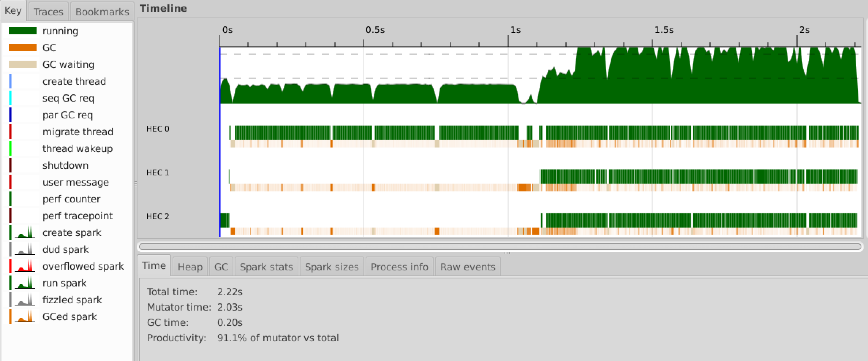Open the Bookmarks tab
The height and width of the screenshot is (361, 868).
pos(102,12)
